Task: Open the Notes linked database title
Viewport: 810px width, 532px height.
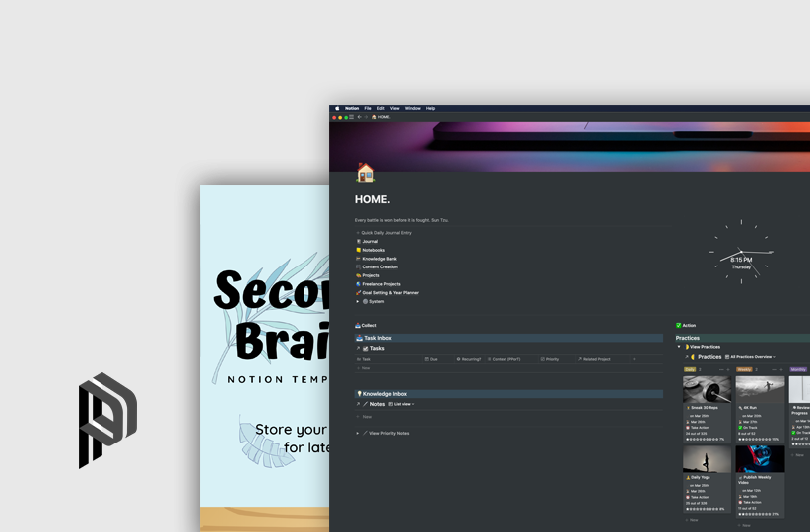Action: [x=377, y=404]
